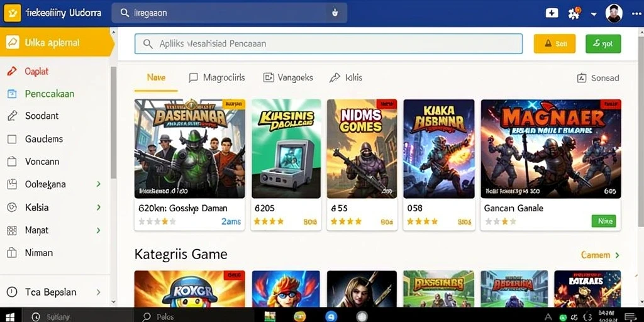Open the three-dot more menu in header
The width and height of the screenshot is (644, 322).
click(637, 13)
